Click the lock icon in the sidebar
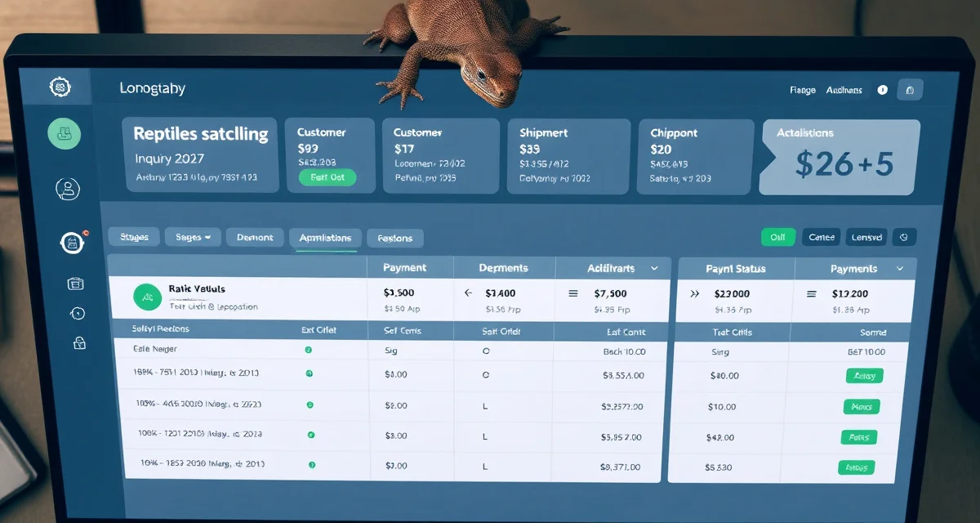The height and width of the screenshot is (523, 980). click(x=78, y=344)
